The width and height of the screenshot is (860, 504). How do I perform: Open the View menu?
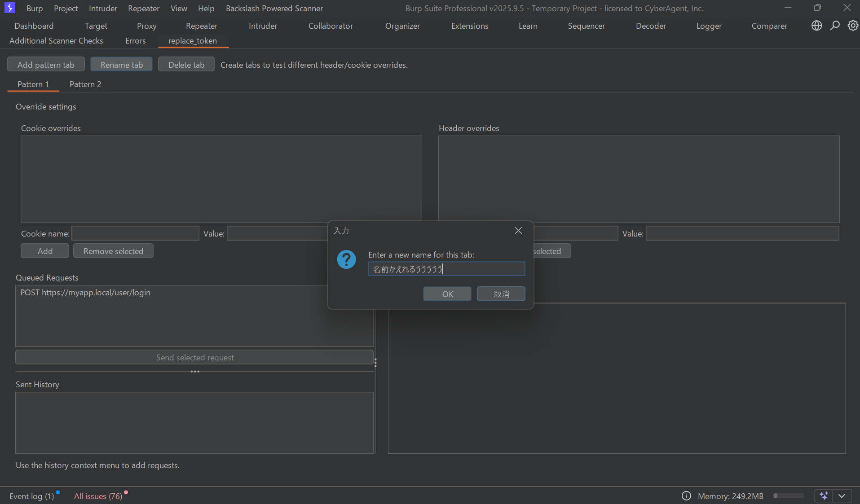[179, 8]
